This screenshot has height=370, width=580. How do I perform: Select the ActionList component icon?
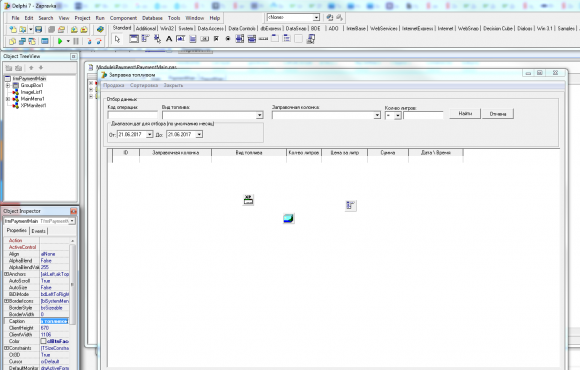[x=310, y=39]
